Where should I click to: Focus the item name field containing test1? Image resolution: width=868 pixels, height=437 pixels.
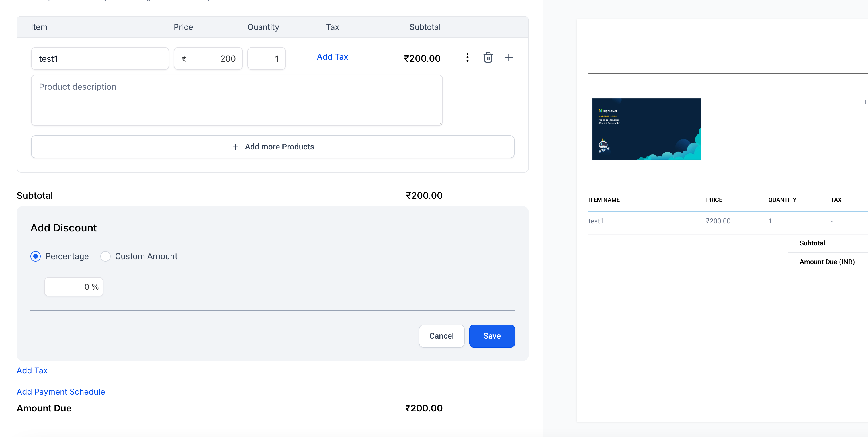pos(100,58)
